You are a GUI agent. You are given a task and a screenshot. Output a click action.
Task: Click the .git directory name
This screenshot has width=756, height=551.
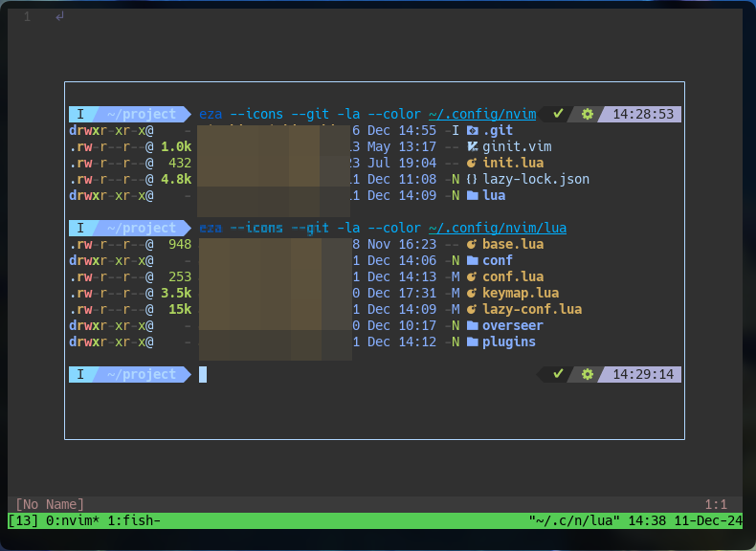[498, 130]
